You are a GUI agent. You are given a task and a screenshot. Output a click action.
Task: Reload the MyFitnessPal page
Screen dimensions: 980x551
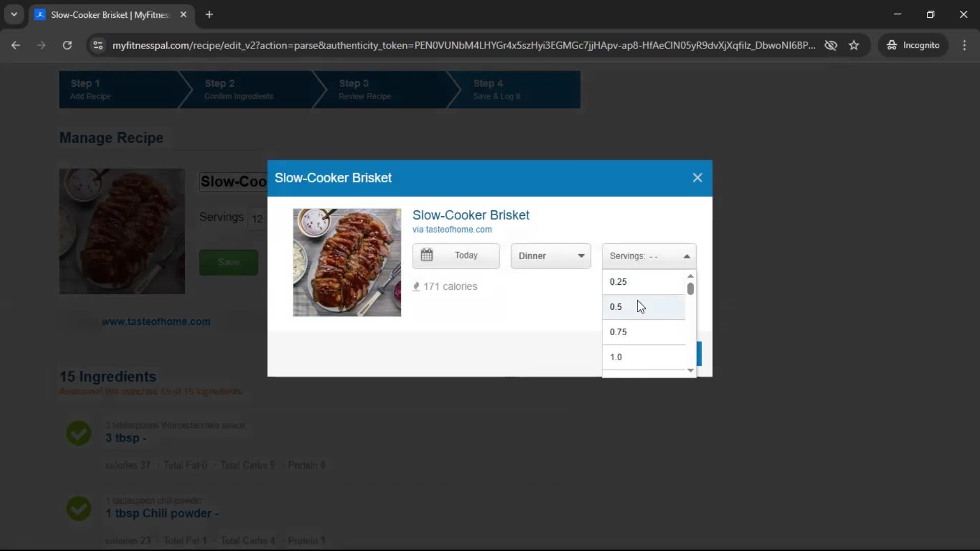click(x=67, y=45)
